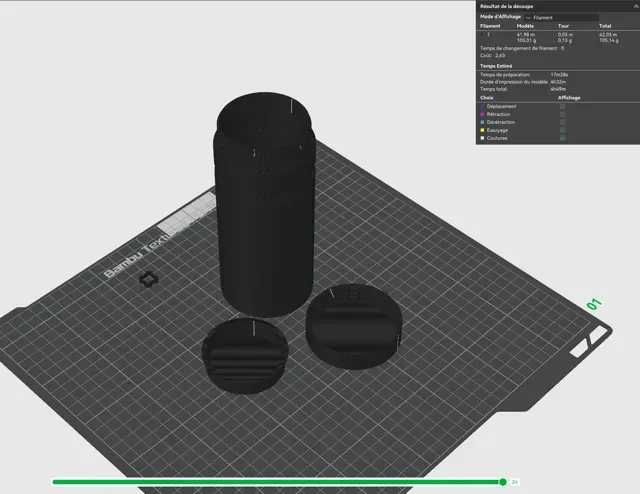Click Temps de changement de filament line
The height and width of the screenshot is (494, 640).
(x=522, y=48)
